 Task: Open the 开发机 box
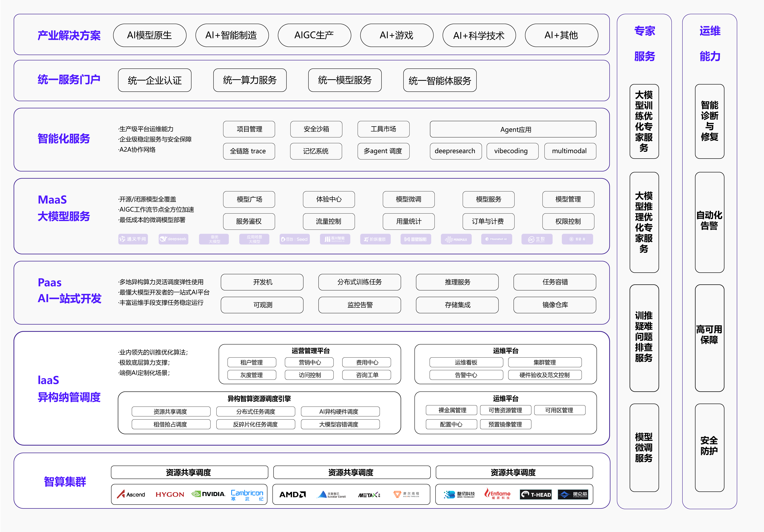coord(262,282)
